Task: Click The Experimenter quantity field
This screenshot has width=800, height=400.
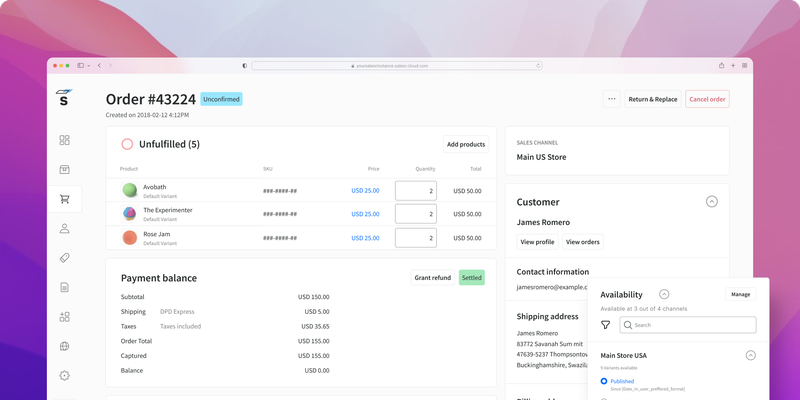Action: pyautogui.click(x=416, y=214)
